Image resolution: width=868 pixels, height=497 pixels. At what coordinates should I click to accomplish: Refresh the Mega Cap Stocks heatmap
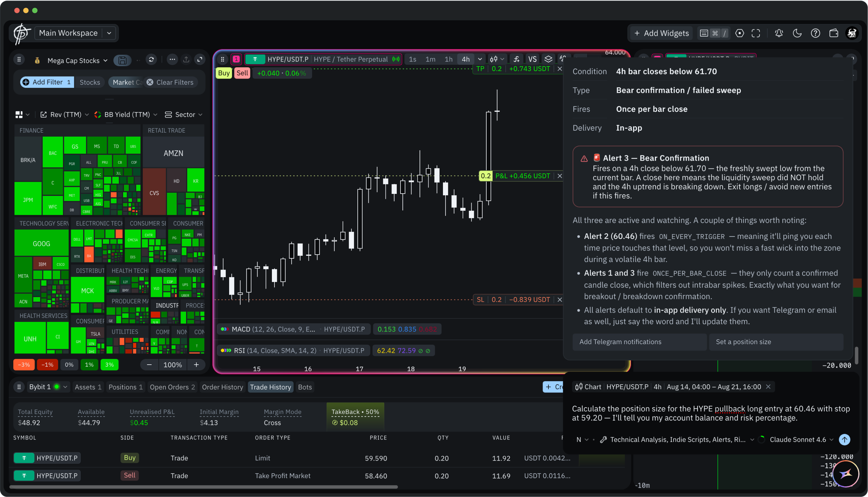tap(151, 60)
